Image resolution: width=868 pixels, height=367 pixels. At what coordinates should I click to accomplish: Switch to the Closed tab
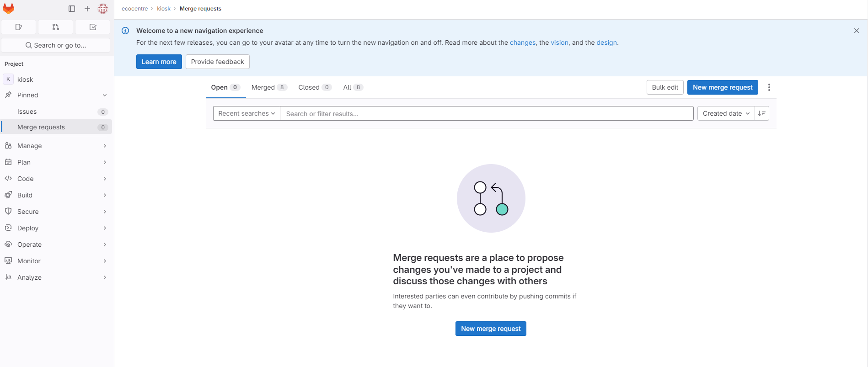(x=315, y=87)
